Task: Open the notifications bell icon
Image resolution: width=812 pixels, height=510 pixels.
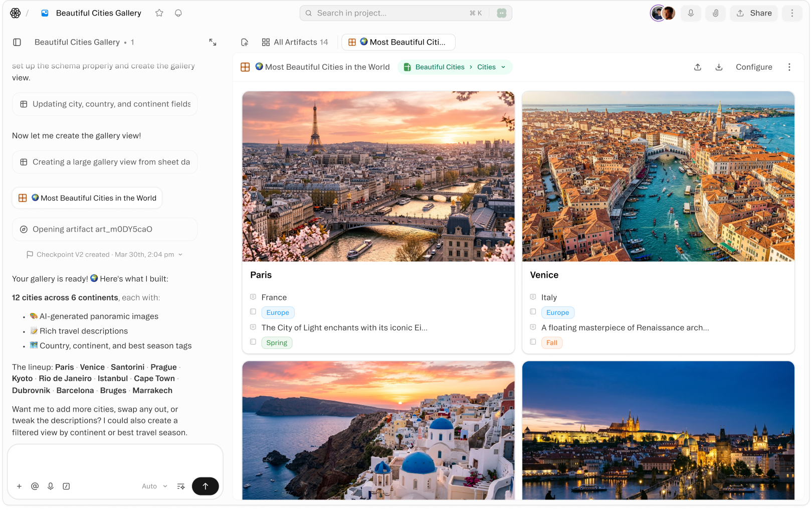Action: (178, 13)
